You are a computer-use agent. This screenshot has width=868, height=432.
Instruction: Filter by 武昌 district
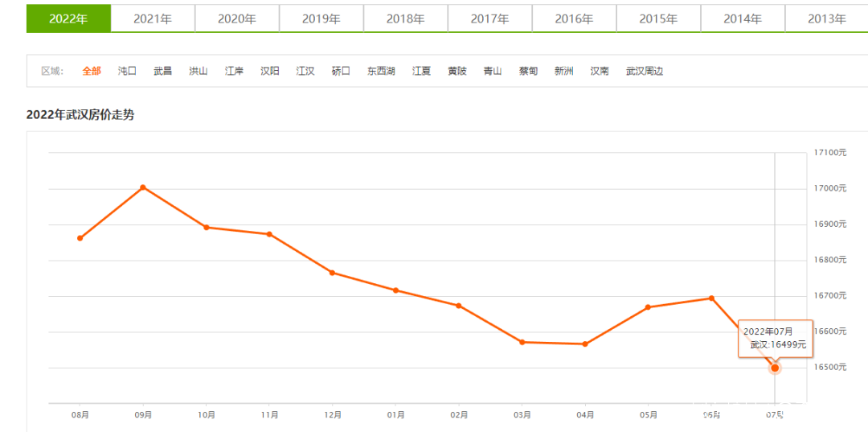tap(162, 71)
